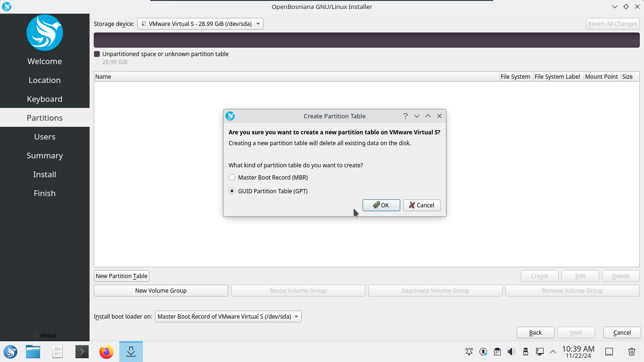Open the terminal from taskbar
Screen dimensions: 644x362
tap(82, 352)
